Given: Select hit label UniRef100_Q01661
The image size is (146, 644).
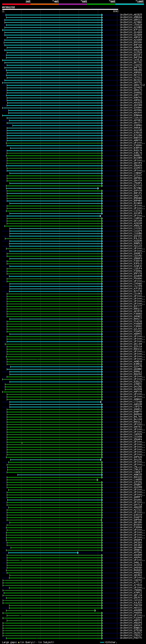Looking at the screenshot, I should (131, 500).
